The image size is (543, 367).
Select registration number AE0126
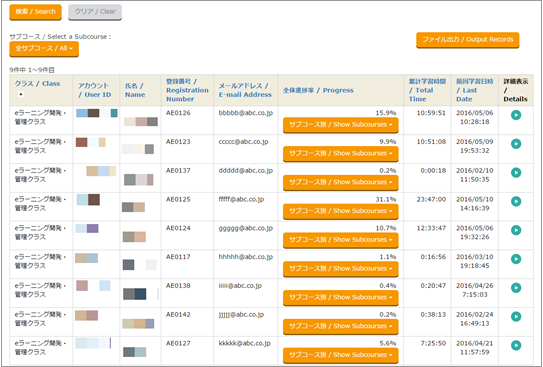pyautogui.click(x=178, y=113)
